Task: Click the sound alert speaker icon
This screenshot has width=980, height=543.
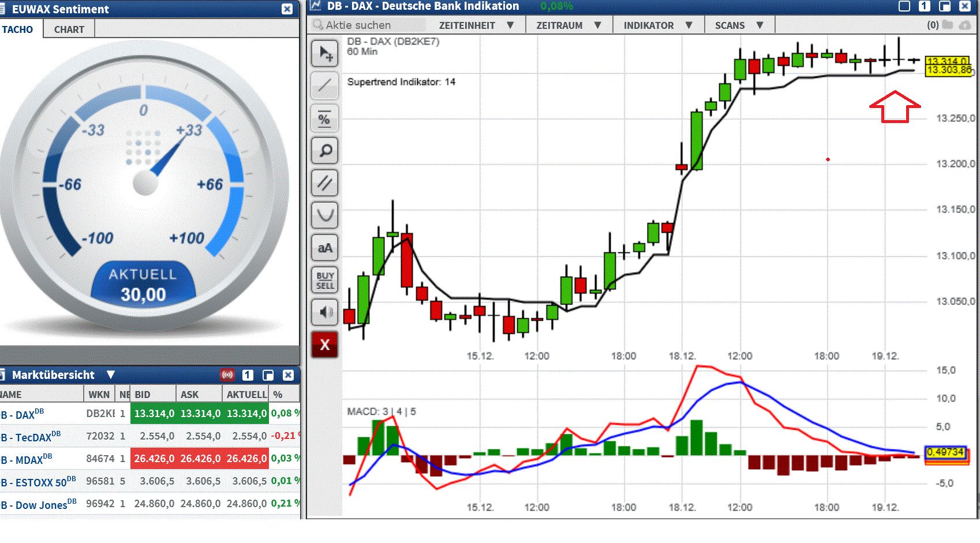Action: pos(324,312)
